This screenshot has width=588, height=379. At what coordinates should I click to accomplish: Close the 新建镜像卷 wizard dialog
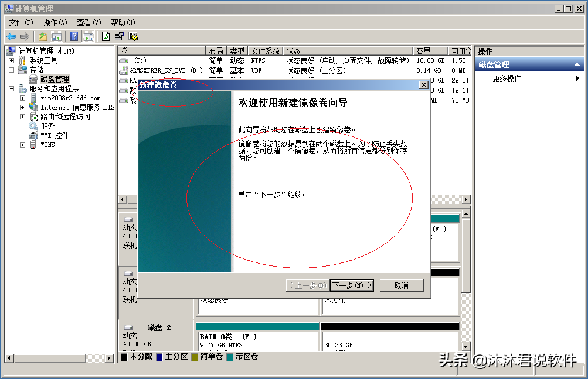click(424, 85)
